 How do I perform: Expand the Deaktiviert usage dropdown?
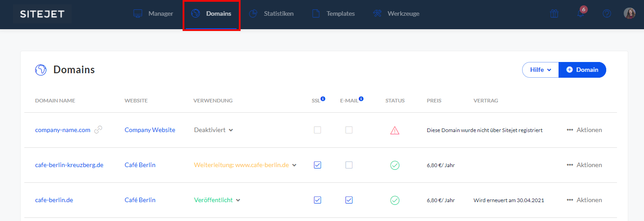click(214, 130)
